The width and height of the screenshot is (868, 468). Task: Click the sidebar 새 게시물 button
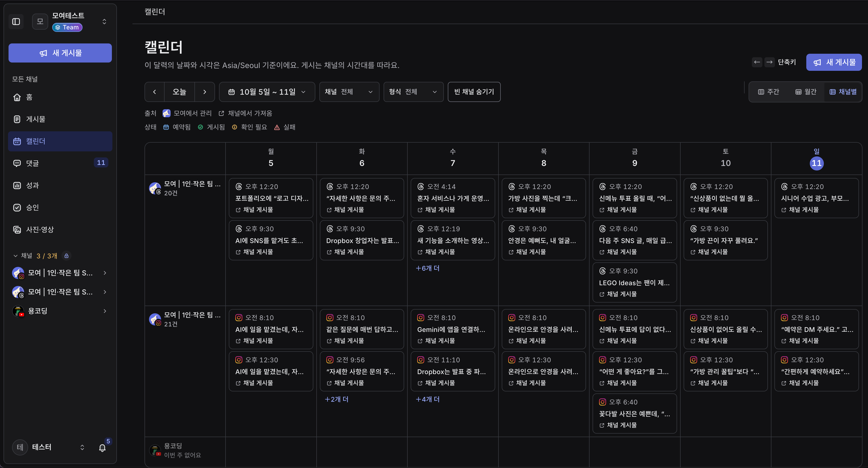point(60,53)
